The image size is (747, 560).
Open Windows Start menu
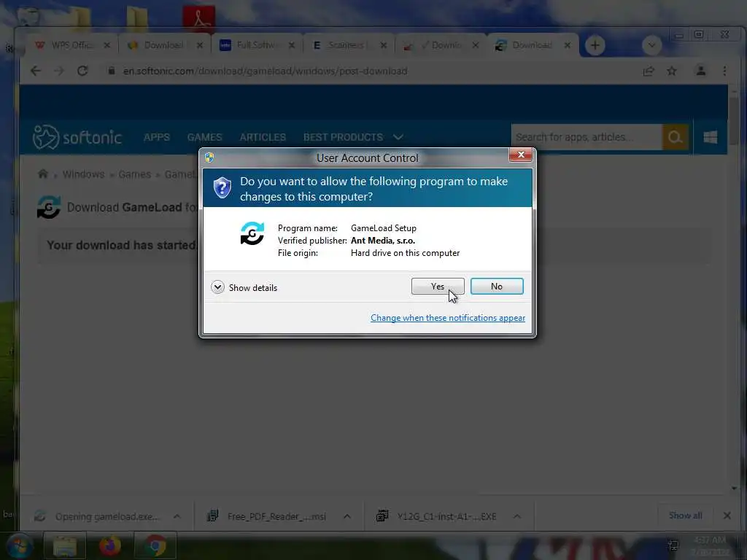tap(19, 545)
